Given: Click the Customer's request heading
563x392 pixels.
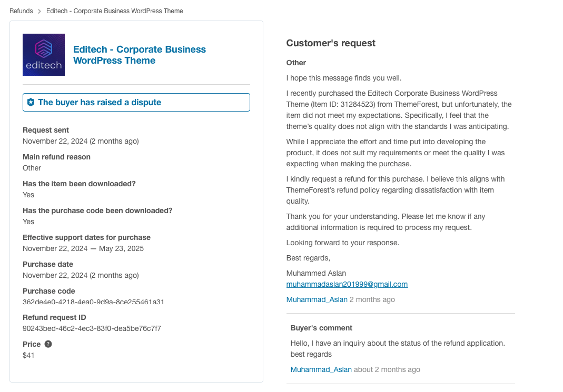Looking at the screenshot, I should (x=331, y=43).
